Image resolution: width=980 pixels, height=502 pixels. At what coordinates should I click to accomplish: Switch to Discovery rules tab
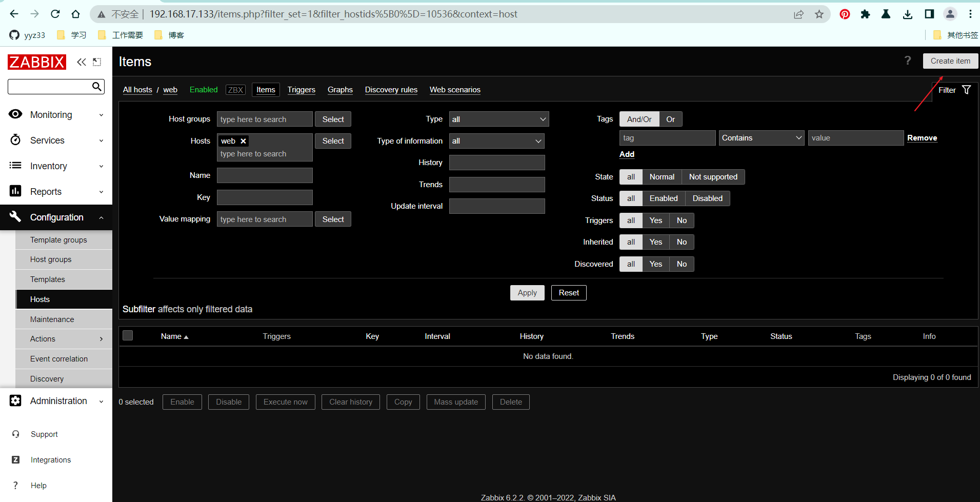(x=391, y=90)
